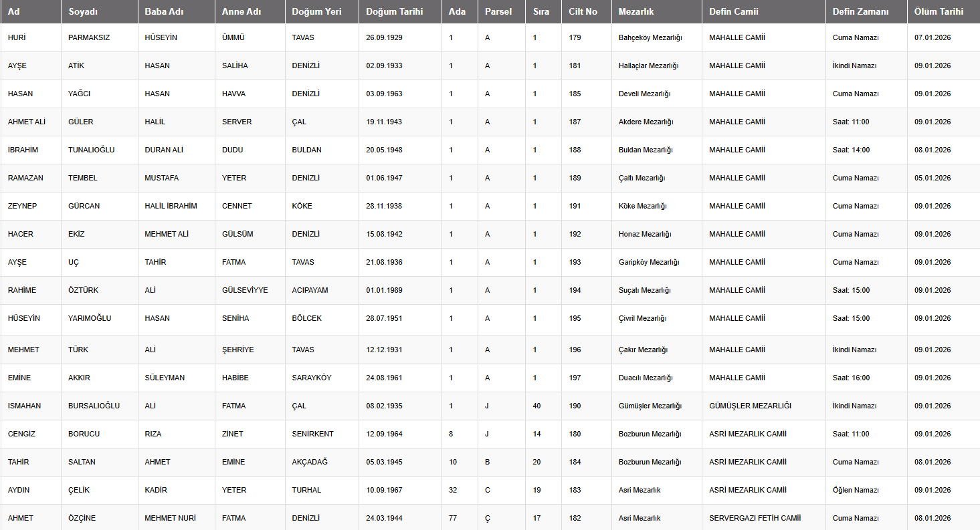Click the "Soyadı" column header
This screenshot has width=980, height=530.
pos(83,11)
